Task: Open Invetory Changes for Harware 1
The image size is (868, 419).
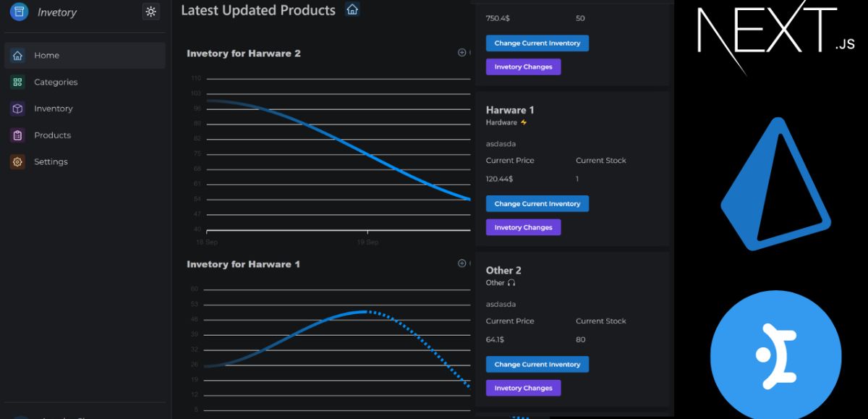Action: click(x=523, y=228)
